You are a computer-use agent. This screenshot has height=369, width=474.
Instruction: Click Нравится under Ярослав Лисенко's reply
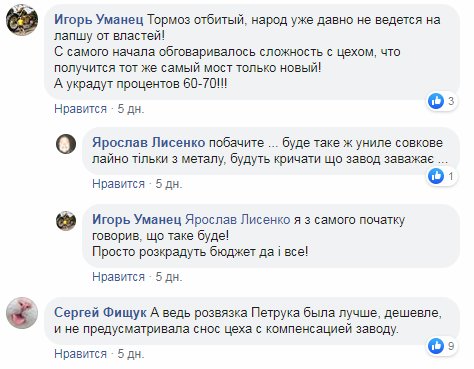(x=118, y=184)
